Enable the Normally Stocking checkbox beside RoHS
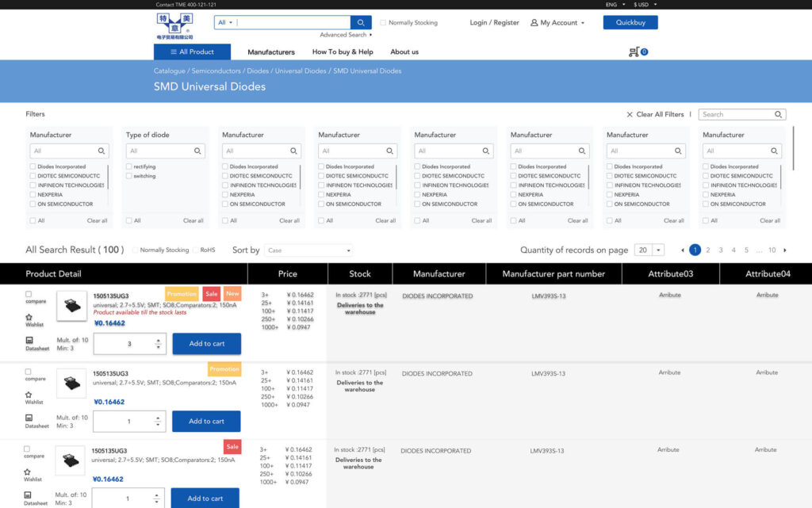 coord(135,250)
